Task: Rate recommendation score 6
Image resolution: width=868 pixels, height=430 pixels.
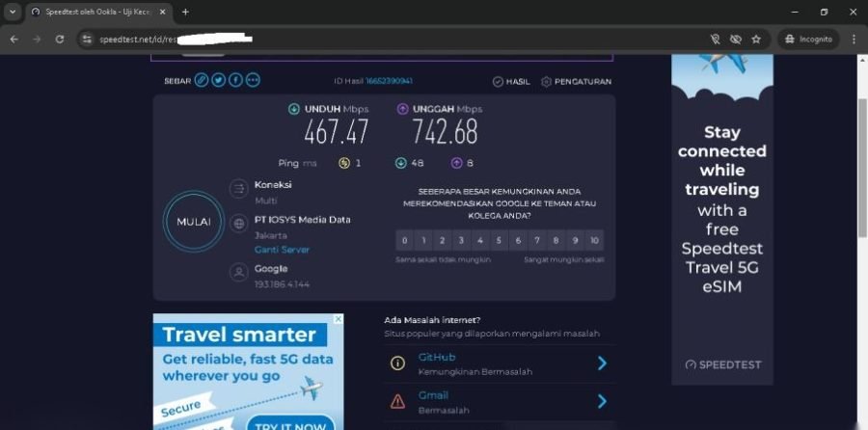Action: (518, 240)
